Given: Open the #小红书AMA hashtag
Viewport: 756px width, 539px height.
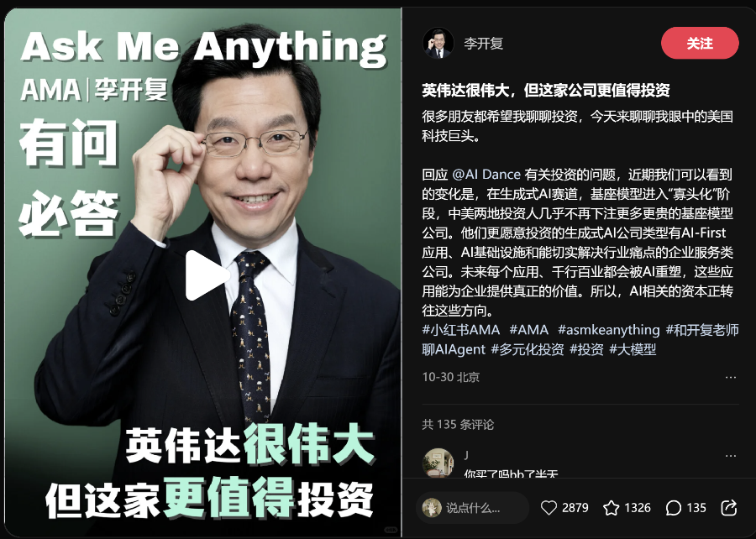Looking at the screenshot, I should [x=461, y=330].
